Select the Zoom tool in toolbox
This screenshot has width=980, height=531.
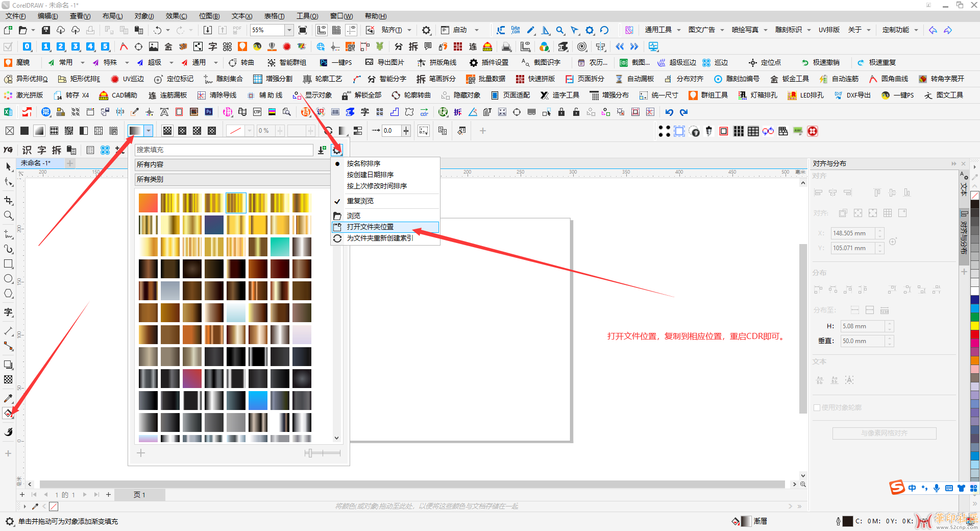click(8, 215)
